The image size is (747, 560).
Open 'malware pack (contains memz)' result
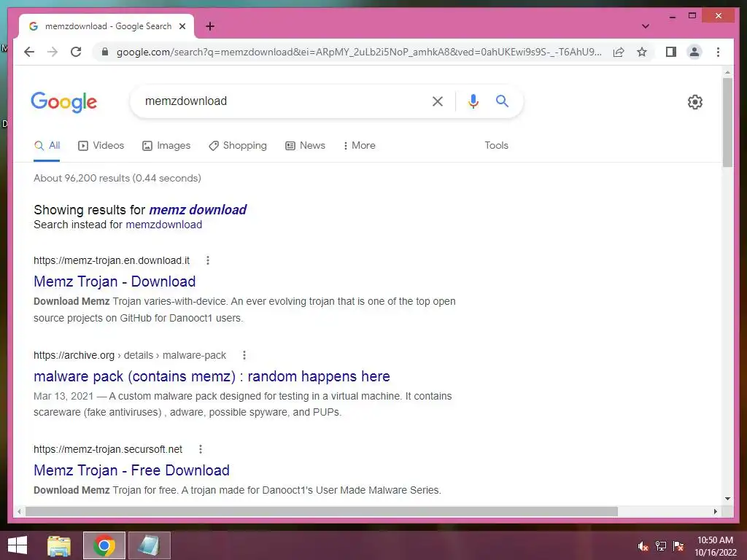[212, 376]
